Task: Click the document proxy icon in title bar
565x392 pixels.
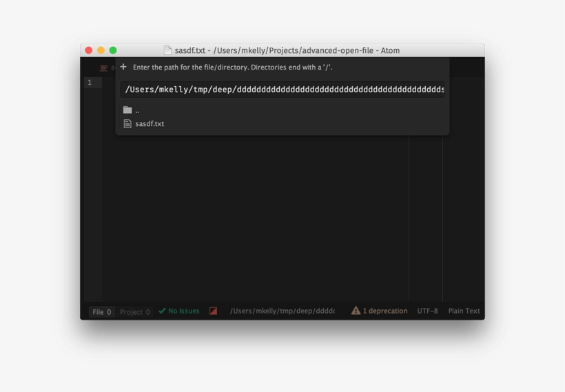Action: [x=167, y=50]
